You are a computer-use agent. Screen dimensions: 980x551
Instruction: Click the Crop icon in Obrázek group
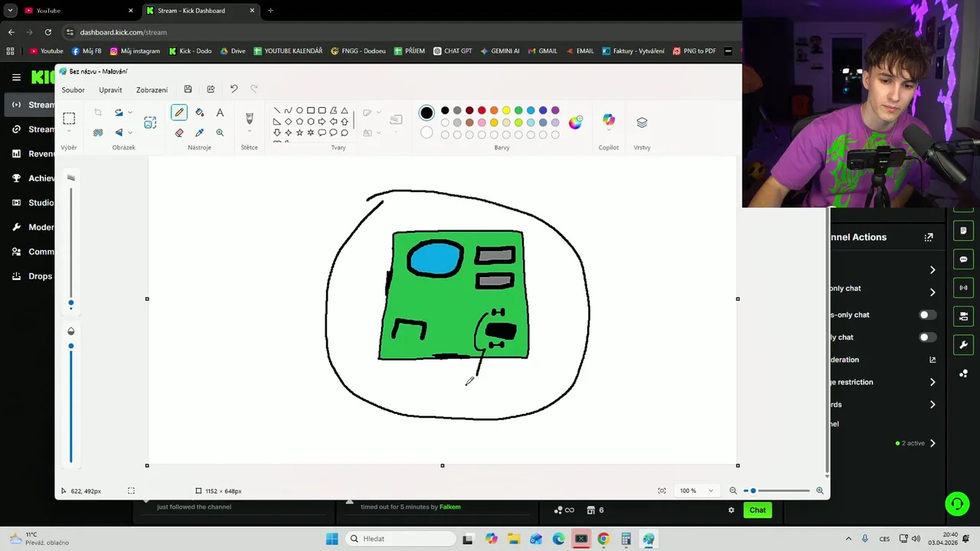98,112
